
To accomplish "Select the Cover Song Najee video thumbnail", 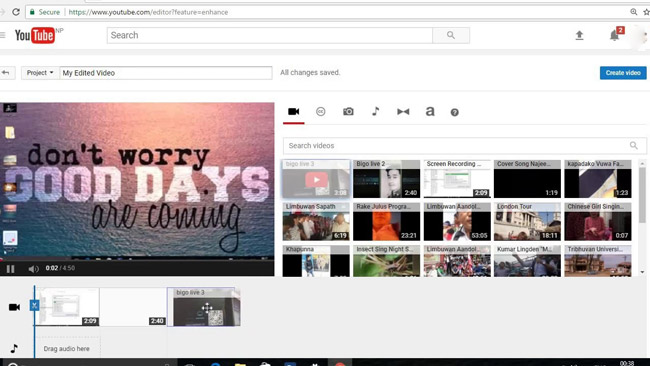I will (527, 179).
